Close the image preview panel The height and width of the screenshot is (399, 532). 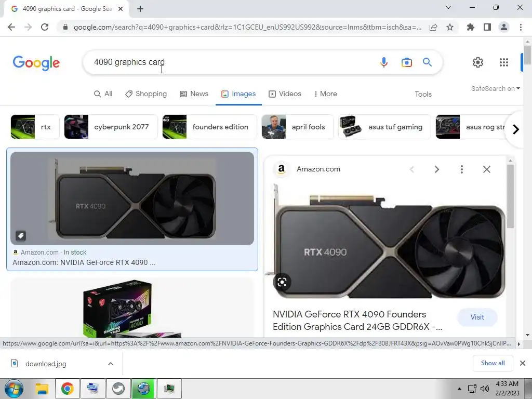point(486,169)
